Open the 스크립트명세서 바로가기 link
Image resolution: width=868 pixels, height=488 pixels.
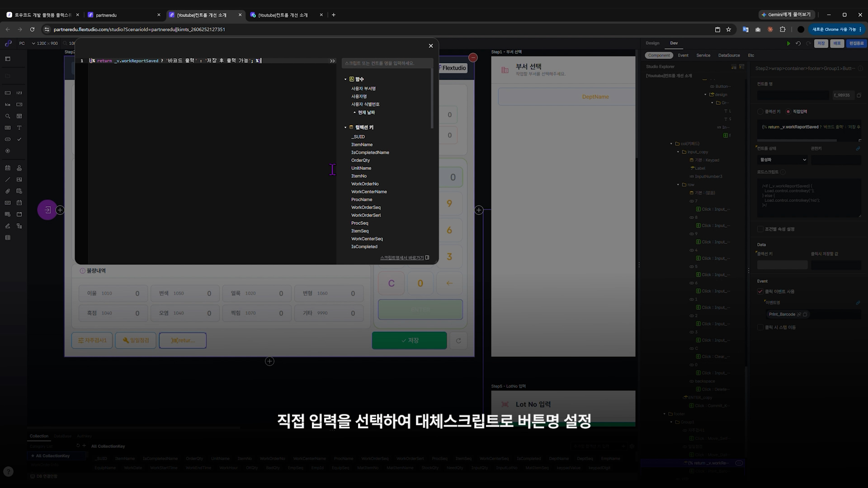click(x=404, y=258)
